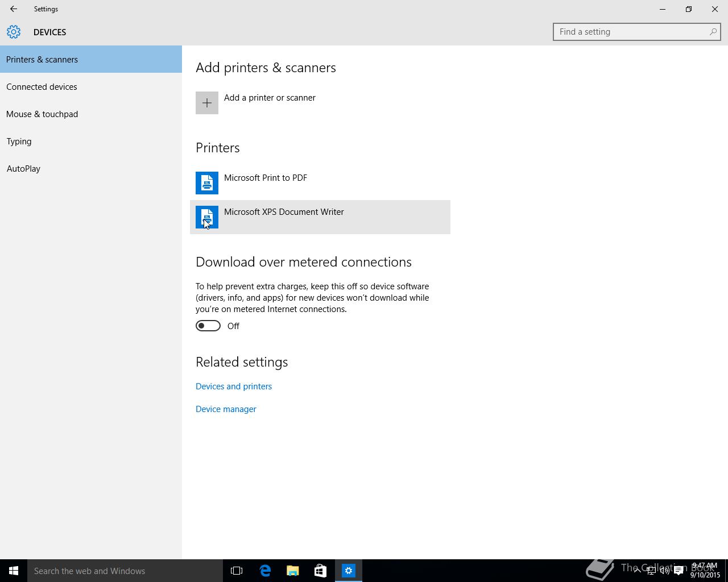
Task: Click the Add a printer or scanner label
Action: click(270, 98)
